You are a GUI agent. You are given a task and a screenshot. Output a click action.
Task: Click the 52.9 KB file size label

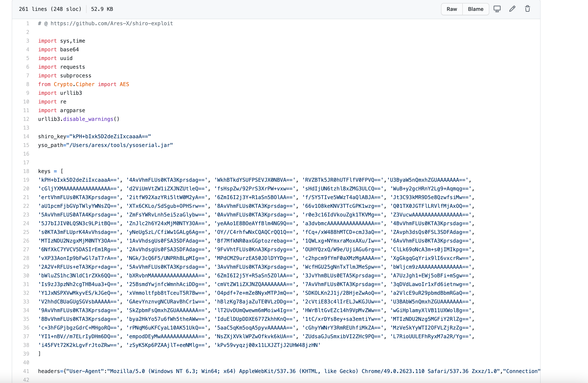click(x=102, y=9)
